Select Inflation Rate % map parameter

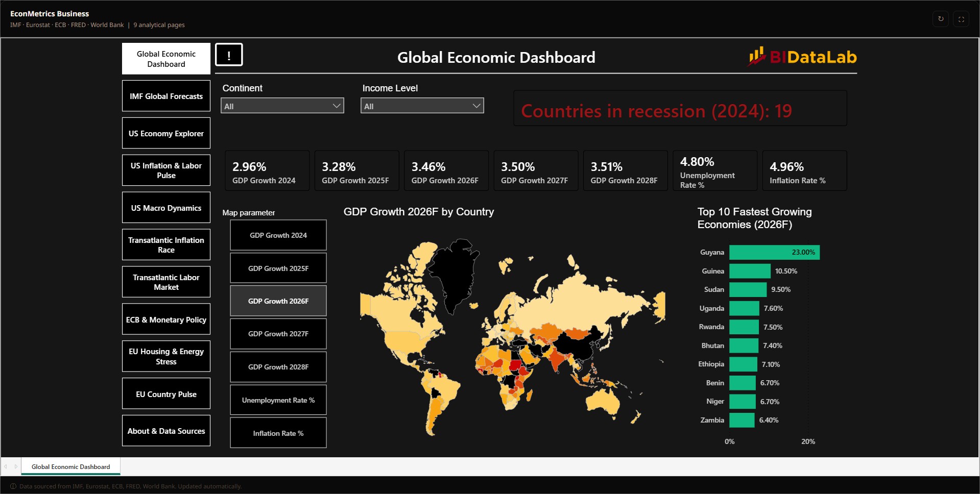278,433
